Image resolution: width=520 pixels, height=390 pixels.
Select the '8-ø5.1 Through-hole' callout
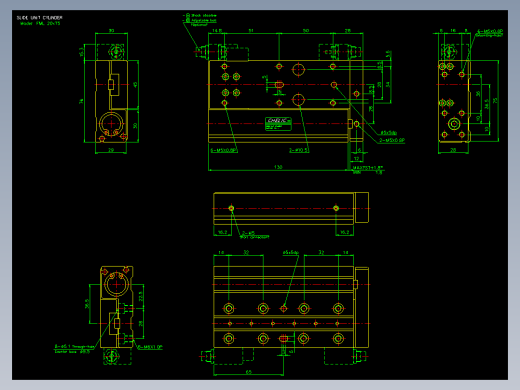(74, 347)
